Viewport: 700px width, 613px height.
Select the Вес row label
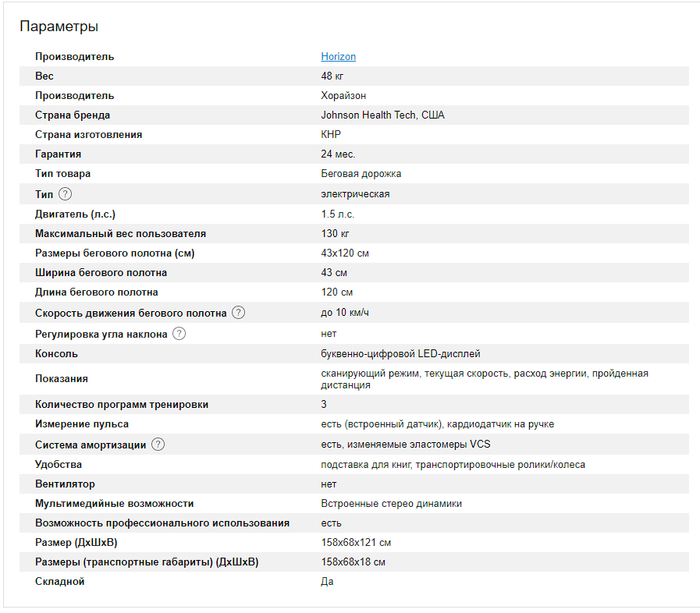tap(44, 76)
